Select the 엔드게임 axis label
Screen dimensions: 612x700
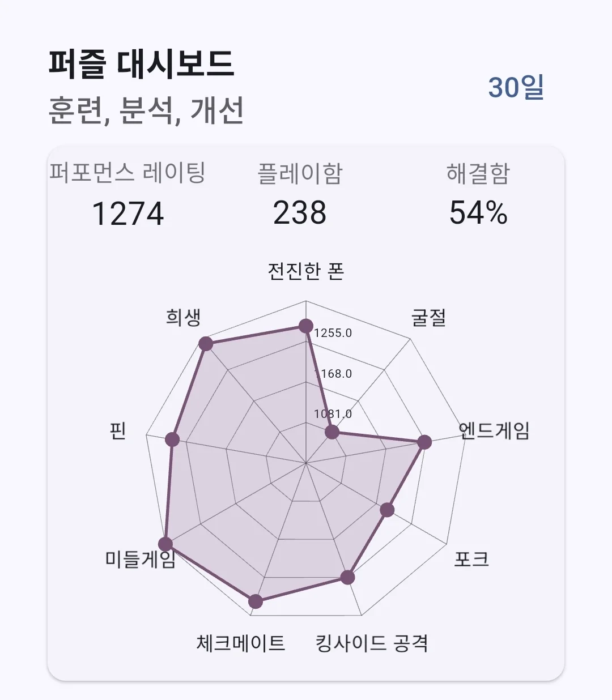tap(494, 431)
